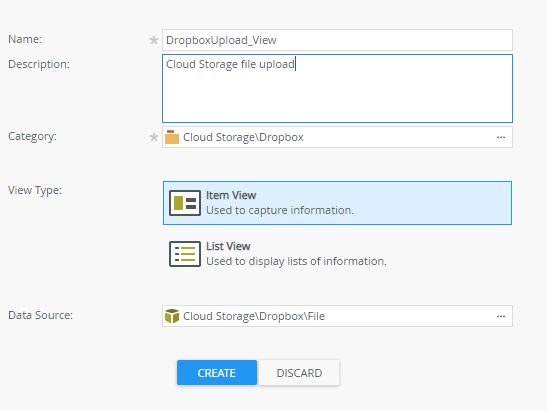
Task: Click the View Type label
Action: pos(35,191)
